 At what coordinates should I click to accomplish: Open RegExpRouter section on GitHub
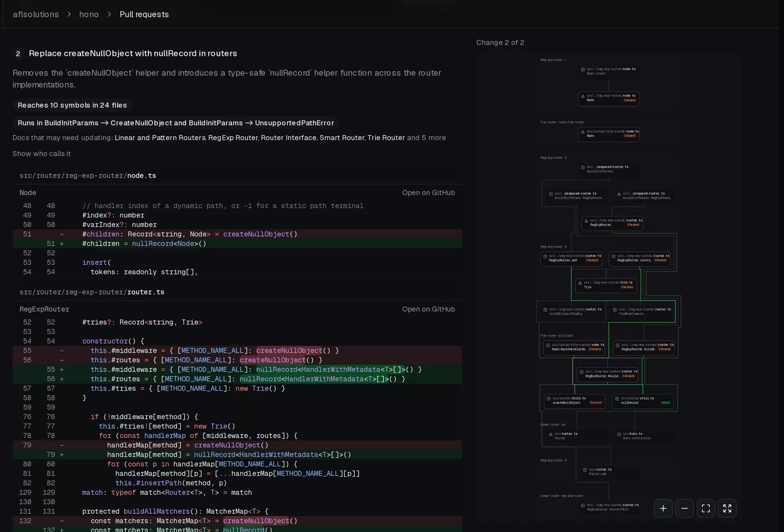[428, 309]
